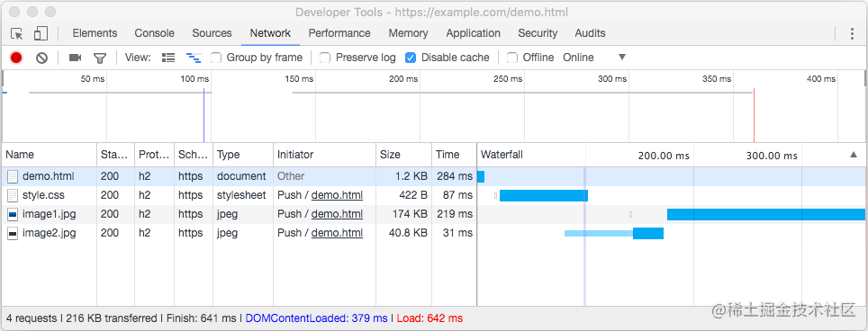Click the Waterfall column sort arrow
The height and width of the screenshot is (331, 868).
854,155
